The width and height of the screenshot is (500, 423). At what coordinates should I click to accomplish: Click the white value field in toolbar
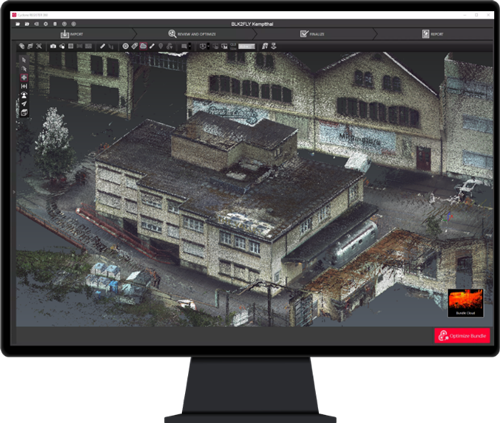click(x=247, y=46)
